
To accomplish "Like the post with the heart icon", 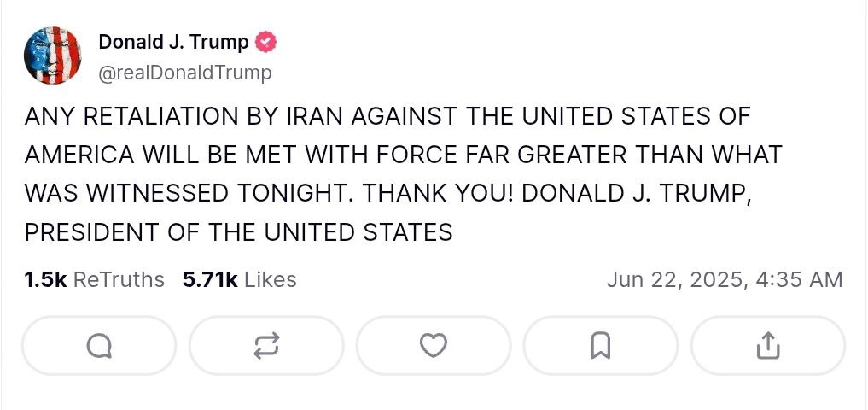I will coord(434,345).
